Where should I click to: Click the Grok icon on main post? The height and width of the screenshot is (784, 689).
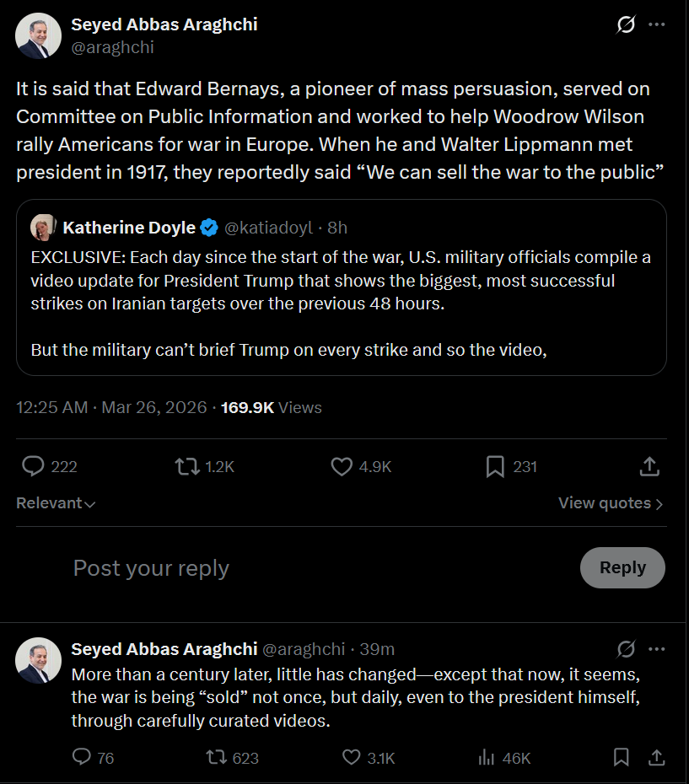point(626,24)
